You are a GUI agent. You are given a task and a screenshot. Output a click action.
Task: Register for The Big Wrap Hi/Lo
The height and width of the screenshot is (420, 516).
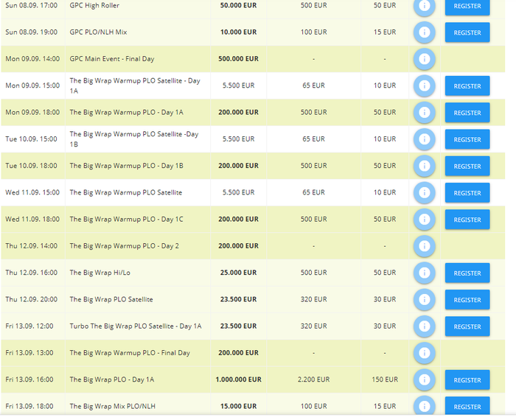(x=467, y=273)
